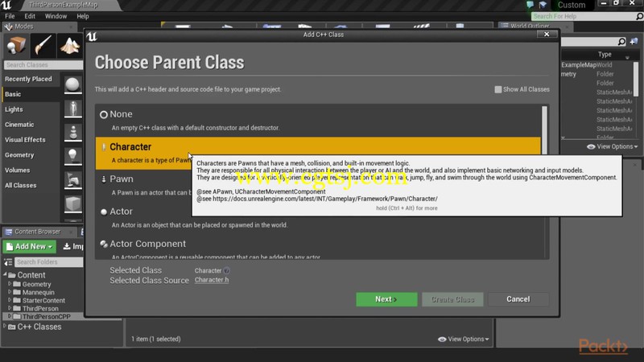The image size is (644, 362).
Task: Click the search magnifier in Search For Help
Action: [x=639, y=16]
